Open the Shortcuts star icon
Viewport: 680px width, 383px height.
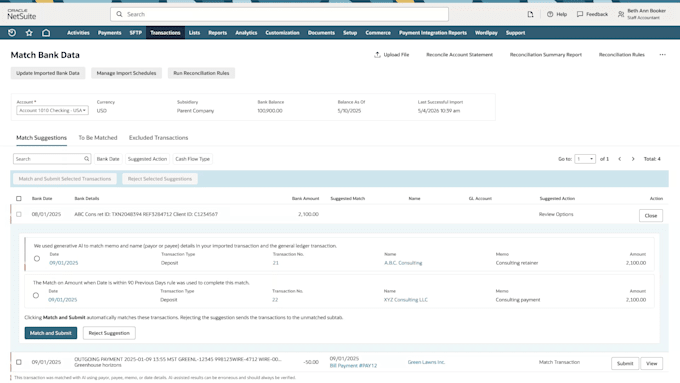point(29,33)
